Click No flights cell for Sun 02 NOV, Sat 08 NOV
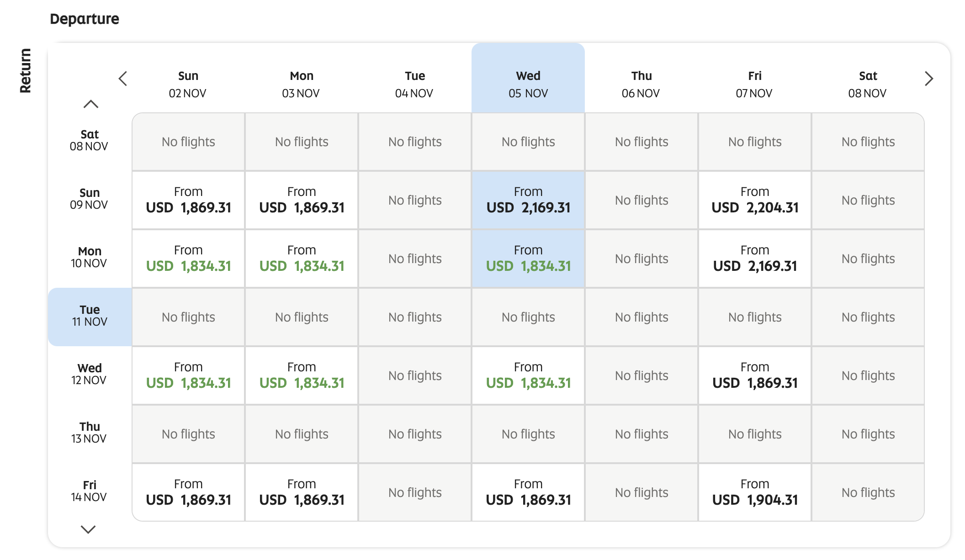 pyautogui.click(x=188, y=142)
